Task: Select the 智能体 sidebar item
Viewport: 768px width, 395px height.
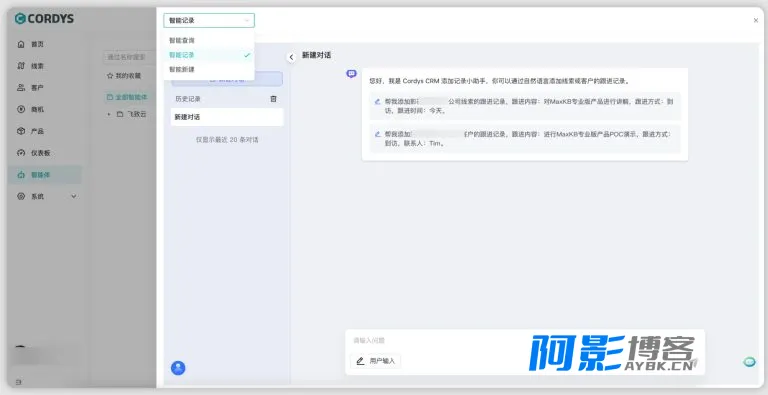Action: click(x=45, y=174)
